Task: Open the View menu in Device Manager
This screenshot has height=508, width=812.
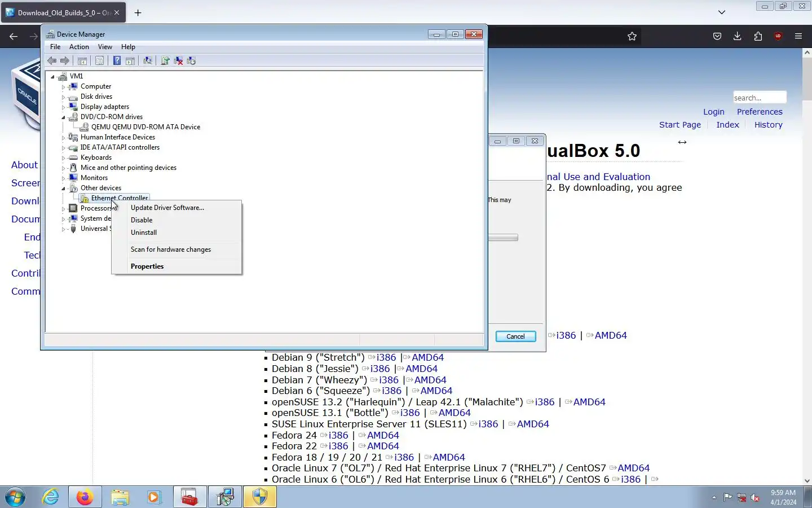Action: 105,47
